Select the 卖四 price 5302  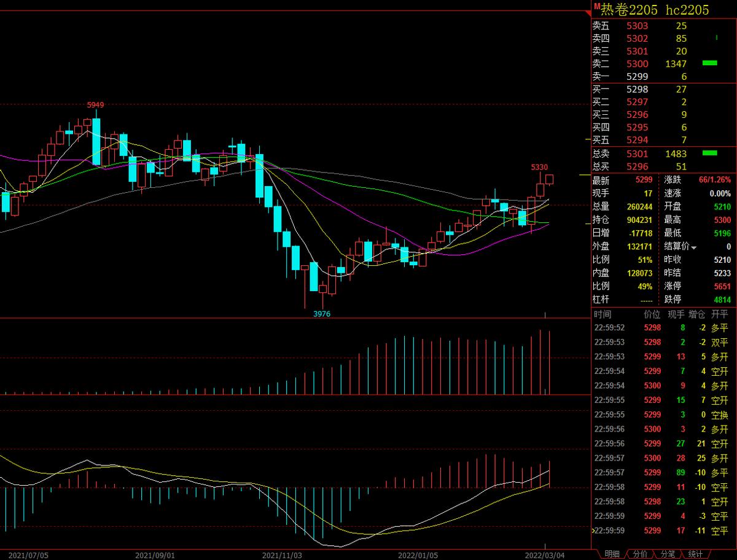pos(637,39)
